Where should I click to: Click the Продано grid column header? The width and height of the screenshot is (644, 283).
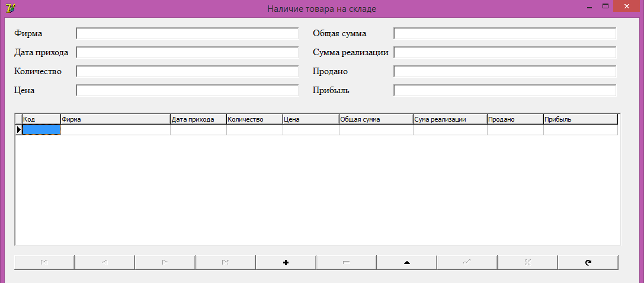point(515,119)
